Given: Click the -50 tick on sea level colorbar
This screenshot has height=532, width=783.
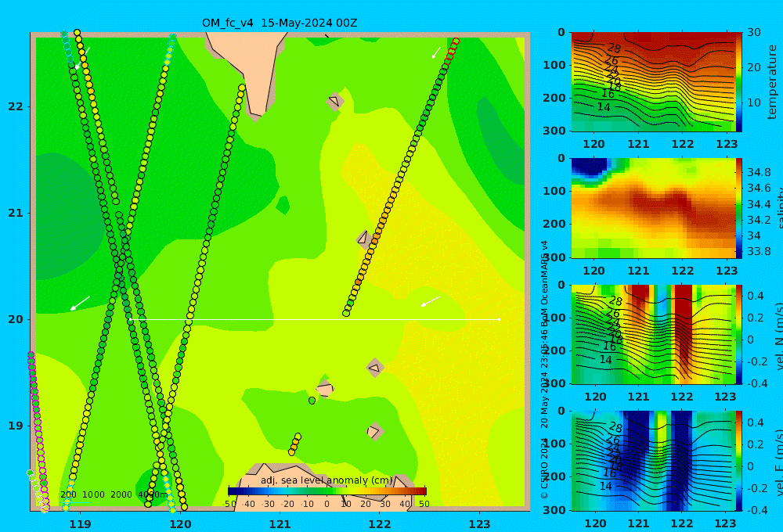Looking at the screenshot, I should [229, 504].
